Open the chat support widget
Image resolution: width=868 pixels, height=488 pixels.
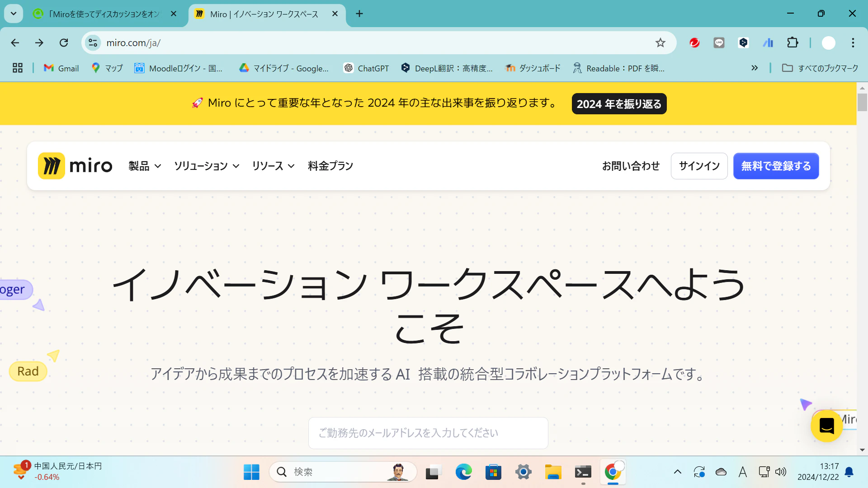tap(826, 426)
